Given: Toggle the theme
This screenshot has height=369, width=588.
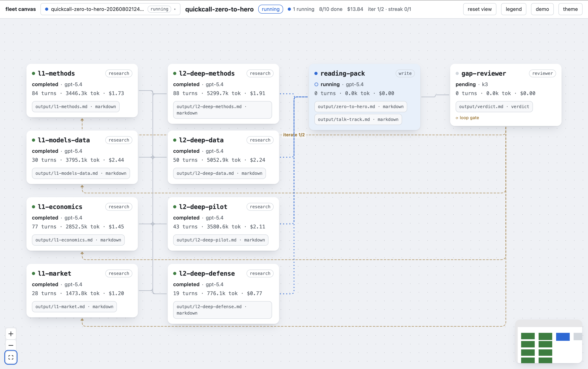Looking at the screenshot, I should 570,9.
